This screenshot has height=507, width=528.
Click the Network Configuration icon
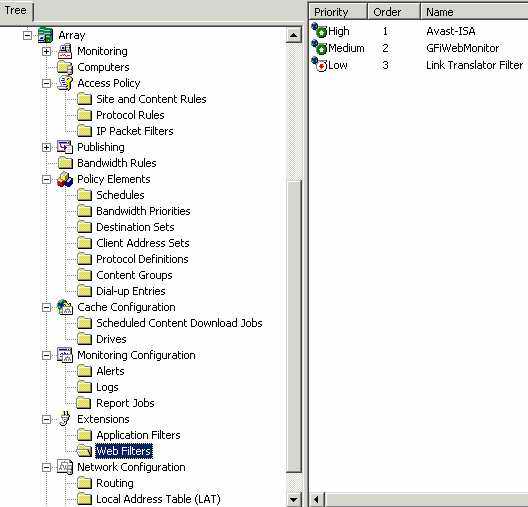(65, 467)
